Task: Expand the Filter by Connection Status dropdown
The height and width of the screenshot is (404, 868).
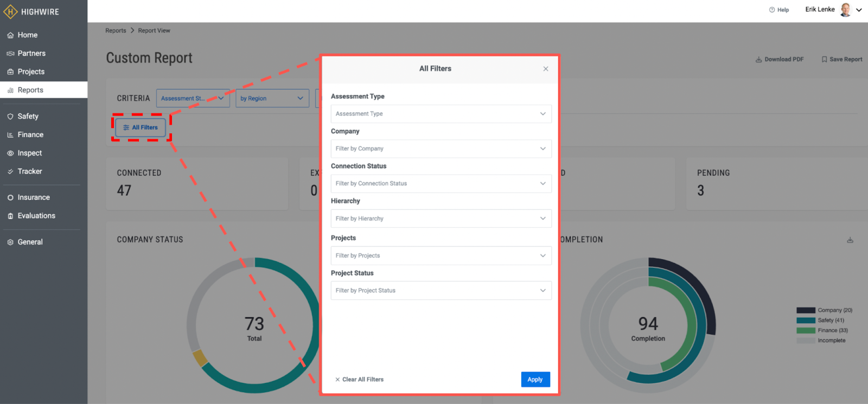Action: coord(441,183)
